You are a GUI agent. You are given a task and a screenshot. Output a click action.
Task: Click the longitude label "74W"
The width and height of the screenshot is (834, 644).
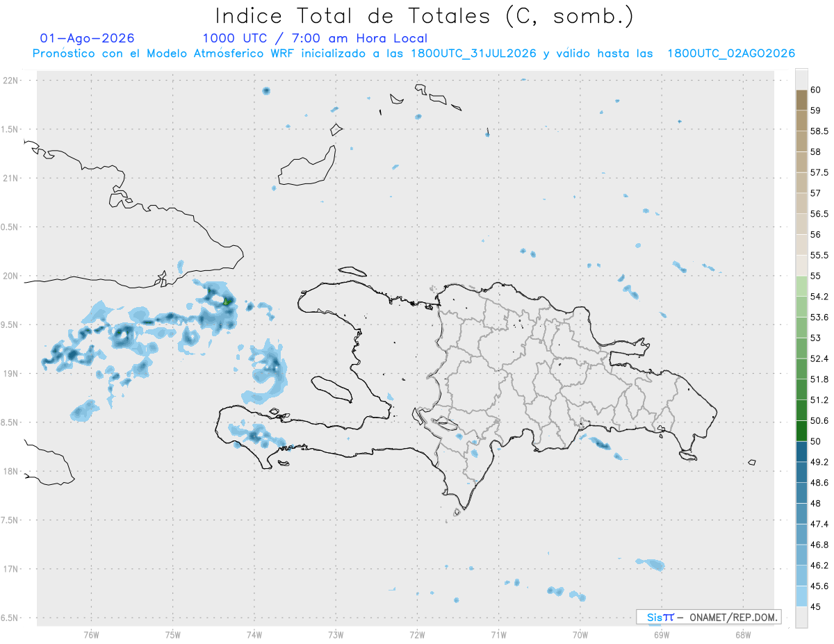point(254,634)
